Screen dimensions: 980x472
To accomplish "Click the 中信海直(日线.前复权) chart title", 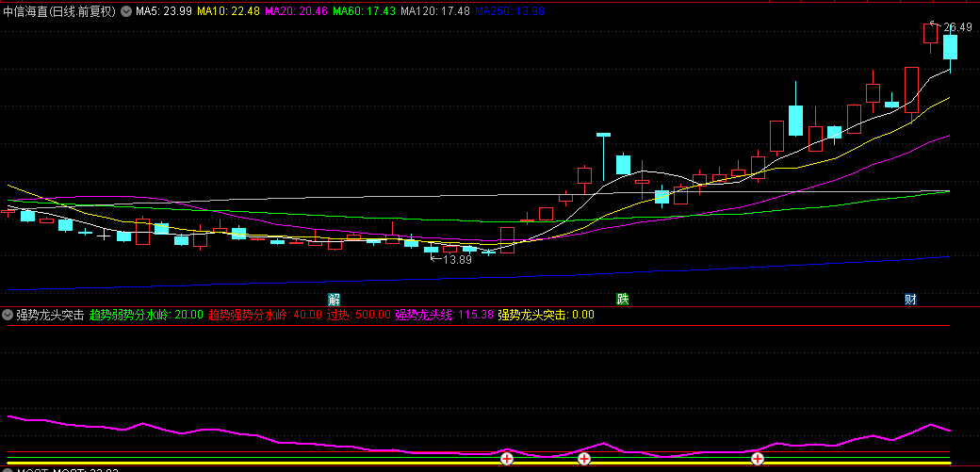I will pyautogui.click(x=60, y=10).
